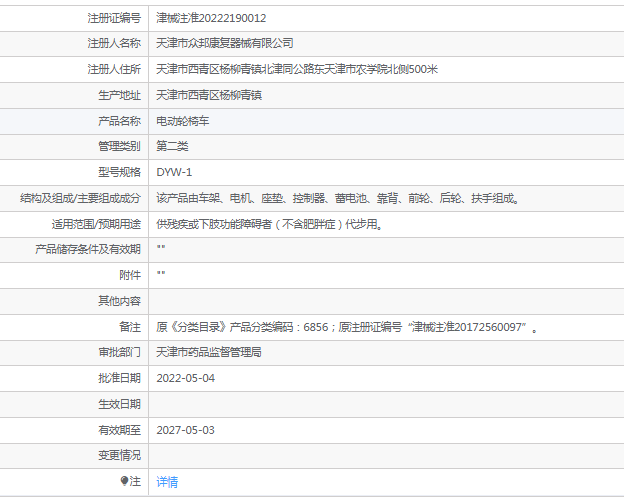Click the 批准日期 label
Viewport: 624px width, 503px height.
pyautogui.click(x=119, y=378)
